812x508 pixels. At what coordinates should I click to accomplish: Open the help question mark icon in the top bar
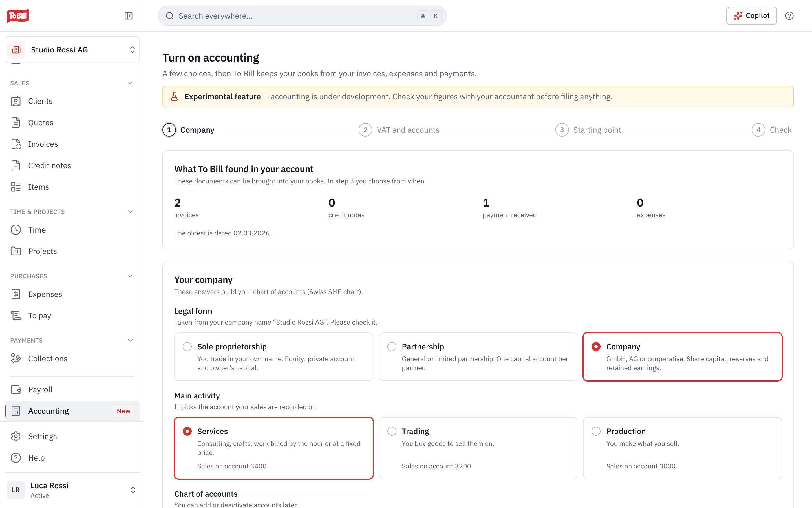[789, 16]
